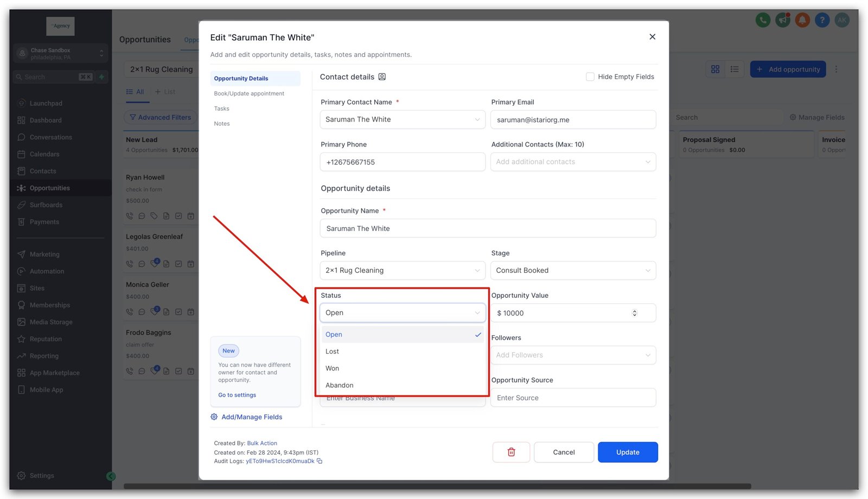The height and width of the screenshot is (499, 868).
Task: Click the contact card icon beside Contact details
Action: point(382,77)
